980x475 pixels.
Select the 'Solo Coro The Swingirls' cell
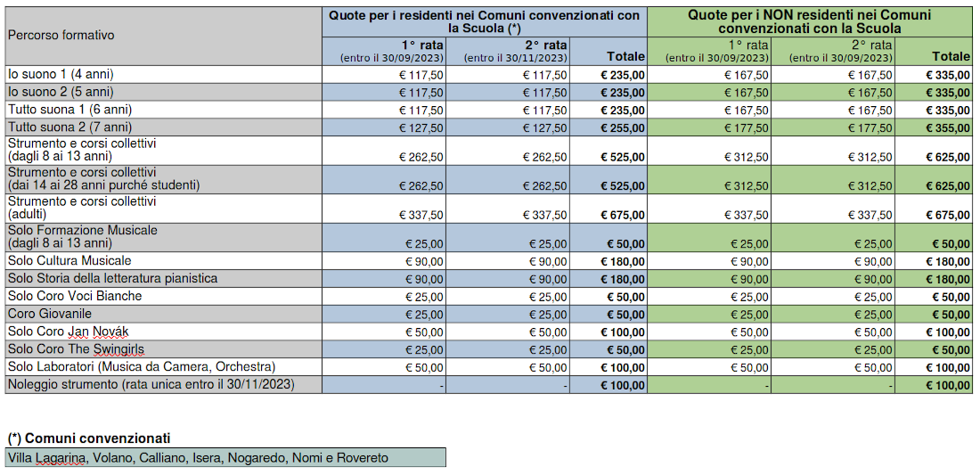(x=77, y=349)
